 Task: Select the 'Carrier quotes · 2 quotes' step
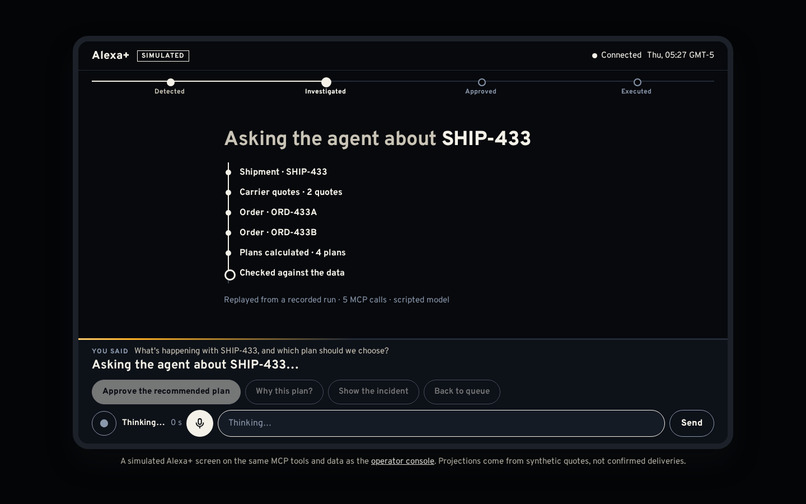290,192
